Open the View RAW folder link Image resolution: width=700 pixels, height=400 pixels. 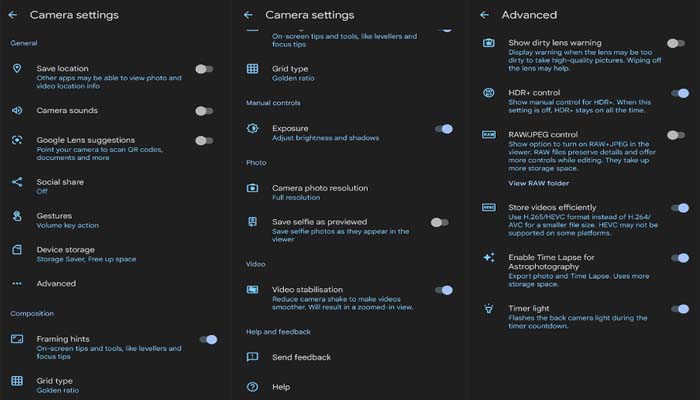538,183
